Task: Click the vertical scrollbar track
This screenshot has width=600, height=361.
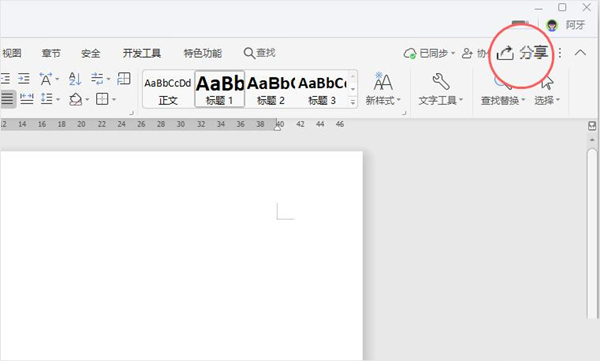Action: pos(592,234)
